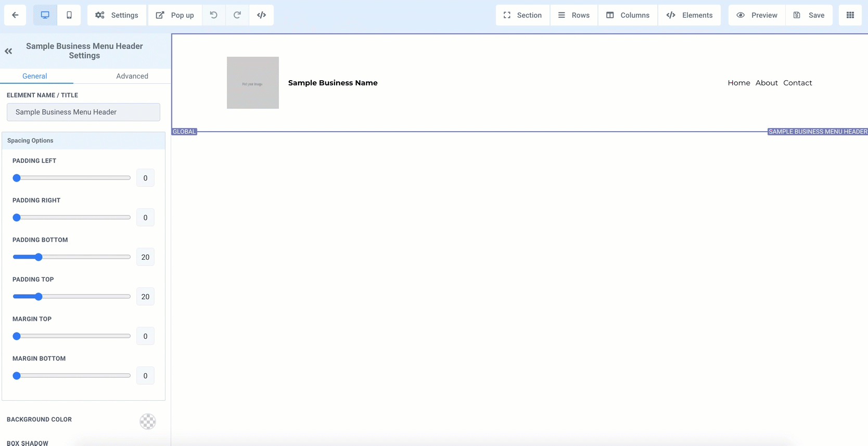Click the Margin Bottom value box
This screenshot has height=446, width=868.
[145, 376]
